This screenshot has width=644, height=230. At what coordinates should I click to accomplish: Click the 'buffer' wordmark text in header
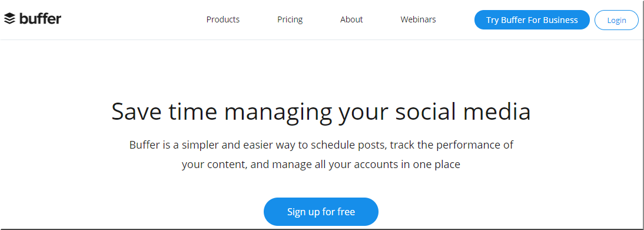pyautogui.click(x=40, y=18)
